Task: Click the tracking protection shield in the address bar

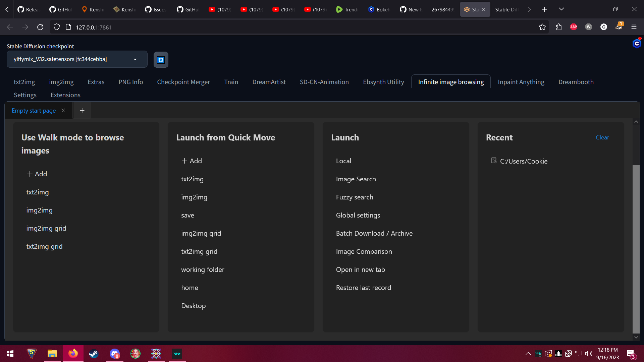Action: click(x=56, y=27)
